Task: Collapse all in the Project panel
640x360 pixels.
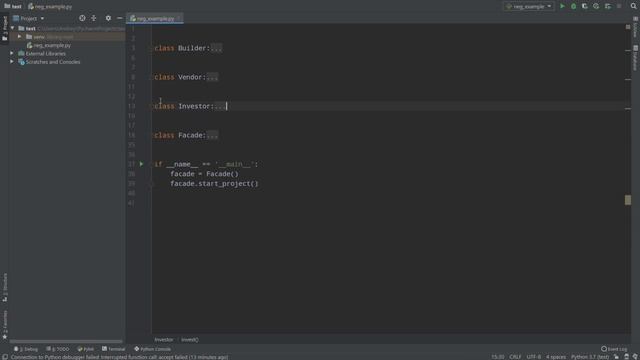Action: point(93,18)
